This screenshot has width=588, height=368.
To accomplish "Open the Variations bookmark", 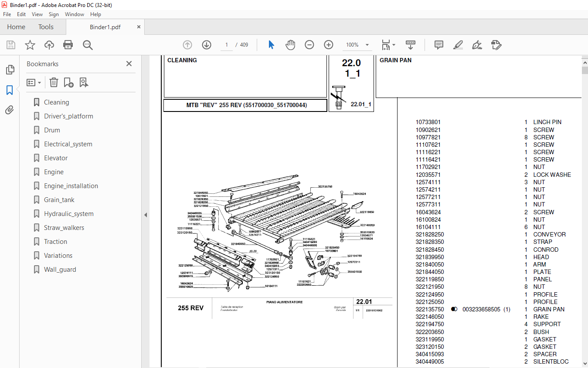I will (58, 256).
